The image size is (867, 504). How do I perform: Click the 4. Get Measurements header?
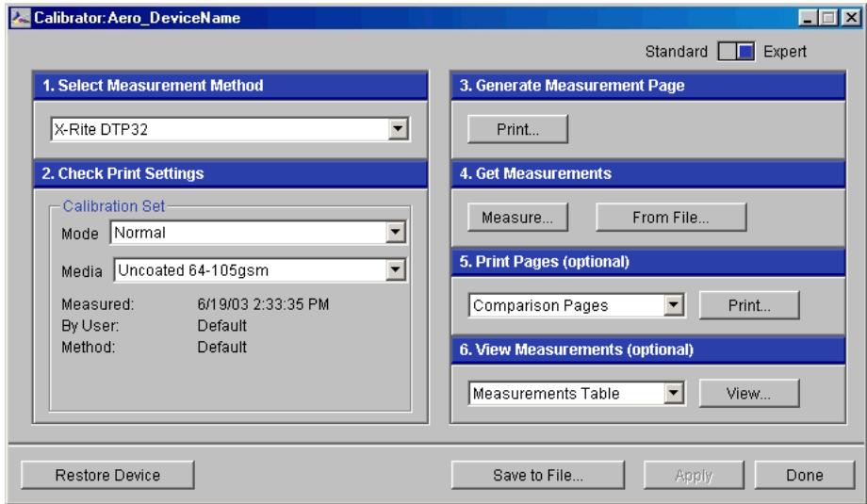(x=648, y=173)
